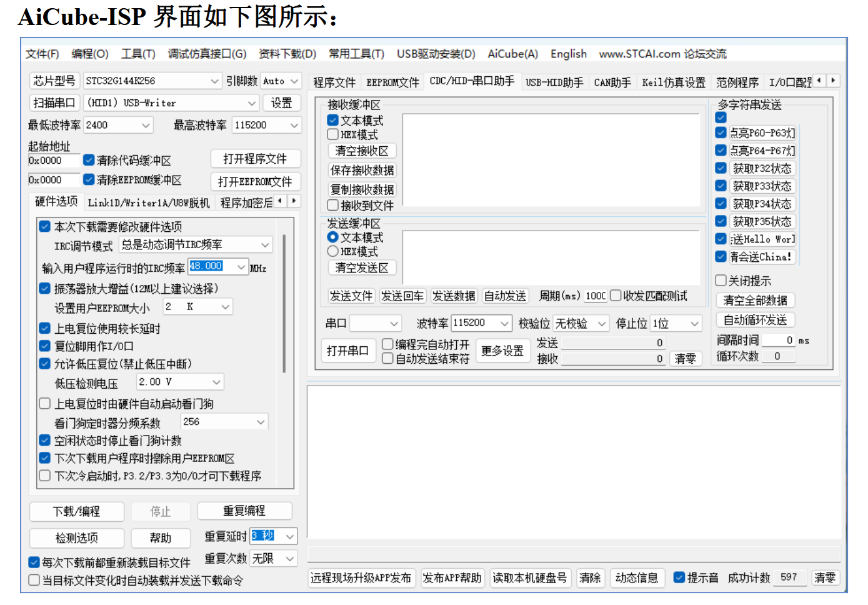
Task: Expand the chip model dropdown STC32G144K256
Action: coord(214,81)
